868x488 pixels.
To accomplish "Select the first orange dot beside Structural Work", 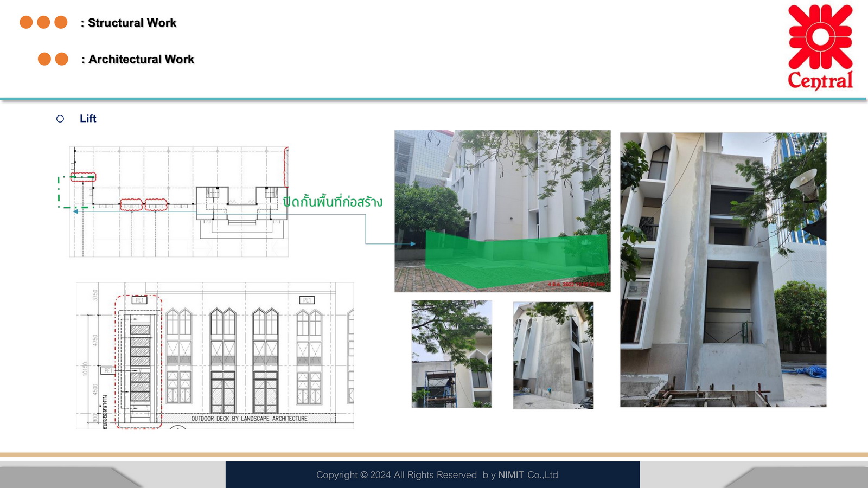I will point(26,22).
